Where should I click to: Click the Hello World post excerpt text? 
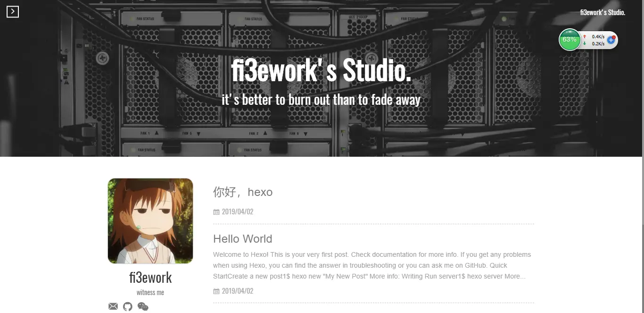coord(372,265)
